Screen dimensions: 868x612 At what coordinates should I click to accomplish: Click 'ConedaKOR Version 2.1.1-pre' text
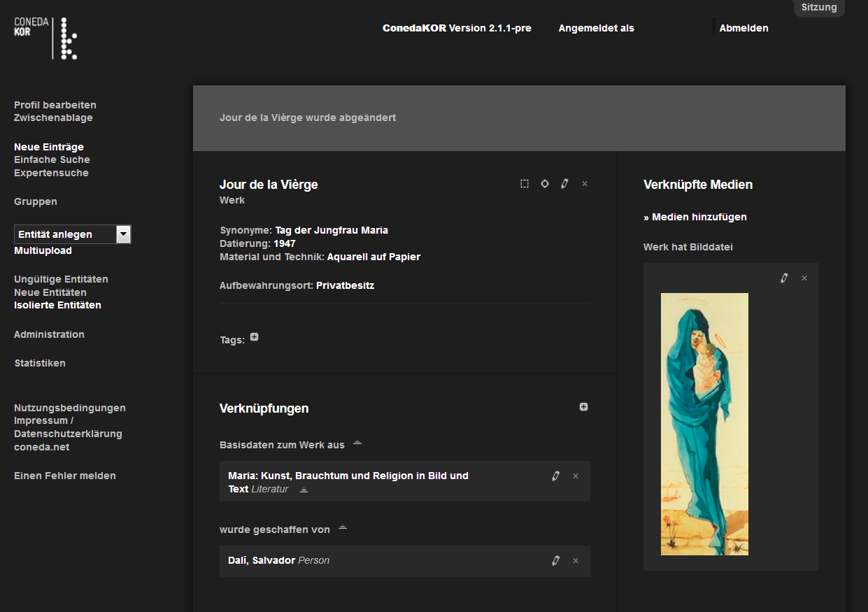pyautogui.click(x=457, y=28)
